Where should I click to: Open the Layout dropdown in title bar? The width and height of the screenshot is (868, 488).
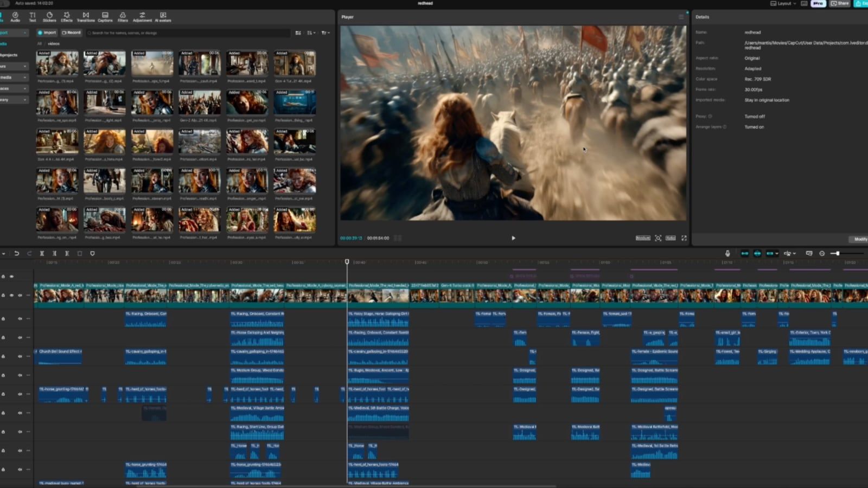[783, 3]
